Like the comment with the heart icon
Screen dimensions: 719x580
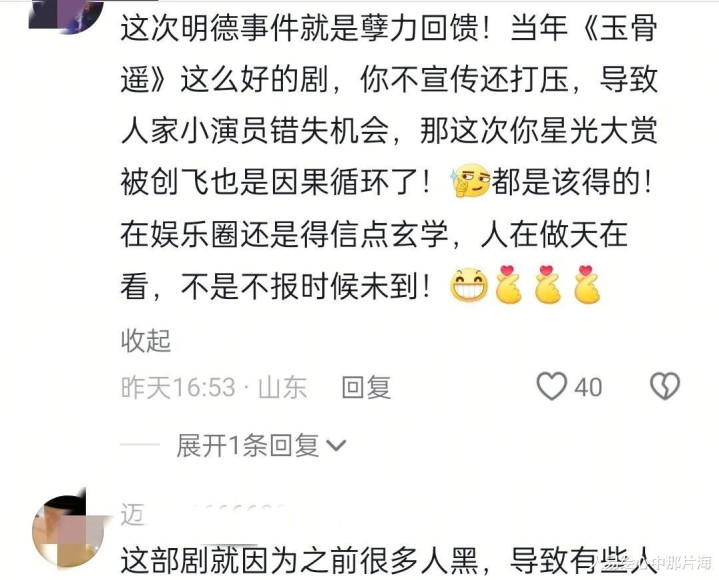click(552, 386)
